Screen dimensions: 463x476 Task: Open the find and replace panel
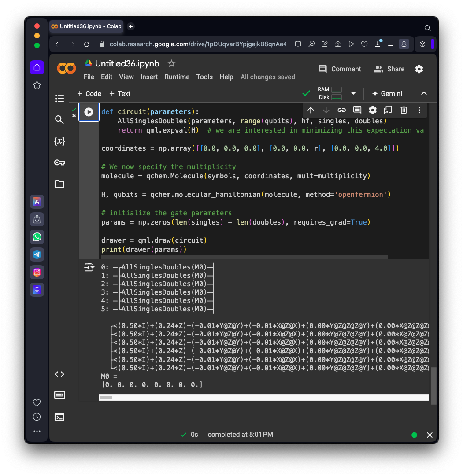click(59, 120)
